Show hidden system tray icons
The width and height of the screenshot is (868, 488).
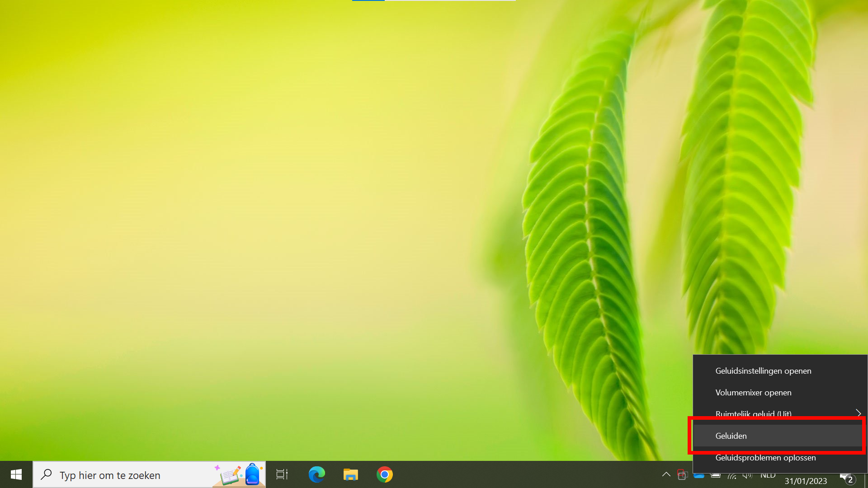click(x=666, y=474)
